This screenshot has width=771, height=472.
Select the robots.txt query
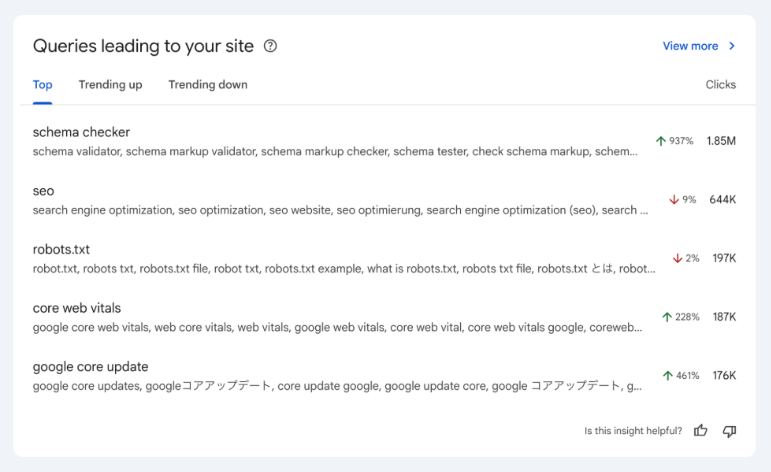[x=61, y=249]
